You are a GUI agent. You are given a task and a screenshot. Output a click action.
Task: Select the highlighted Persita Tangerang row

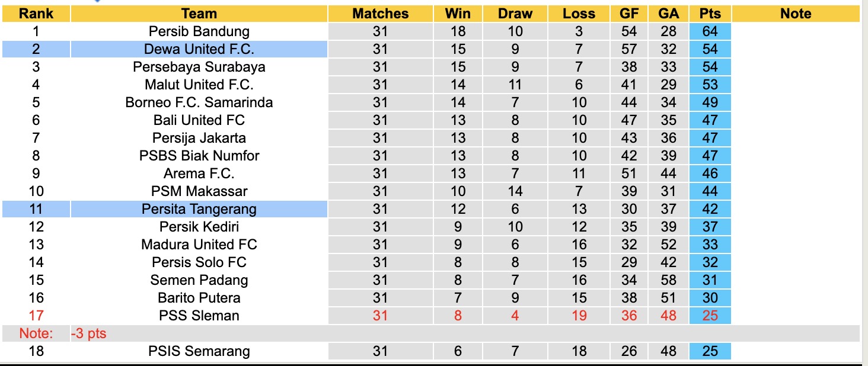tap(199, 209)
